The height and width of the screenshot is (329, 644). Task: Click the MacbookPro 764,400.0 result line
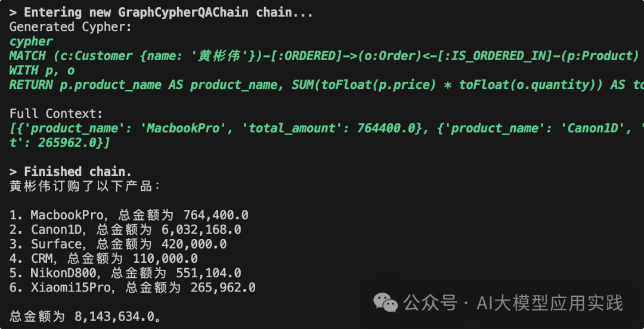point(129,215)
